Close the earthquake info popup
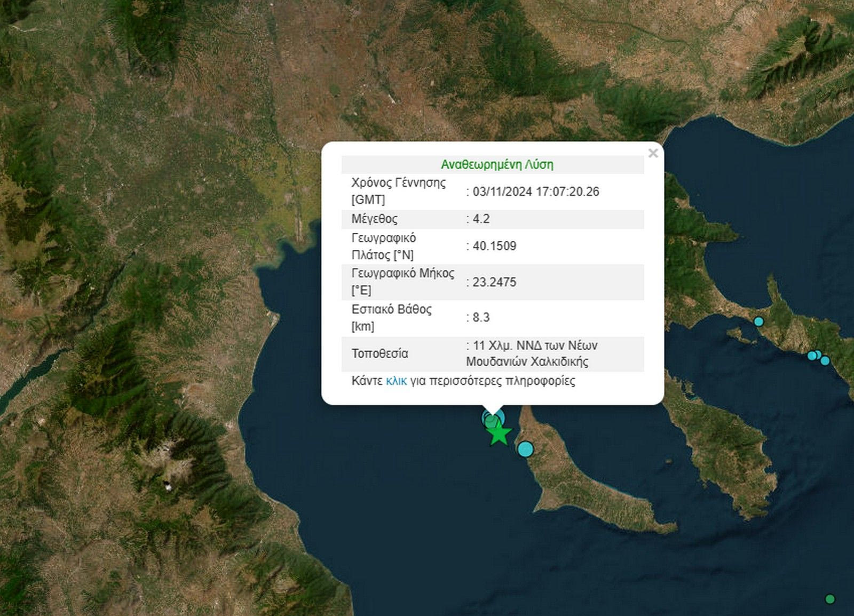Screen dimensions: 854x616 tap(653, 154)
